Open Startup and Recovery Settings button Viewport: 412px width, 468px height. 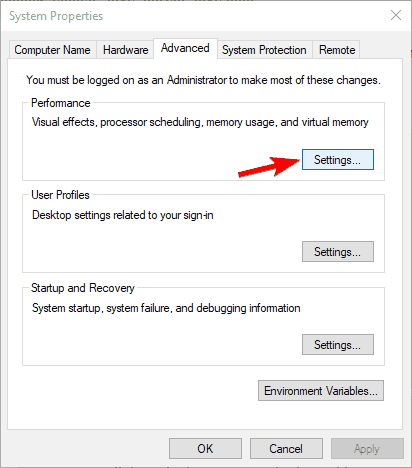tap(338, 345)
